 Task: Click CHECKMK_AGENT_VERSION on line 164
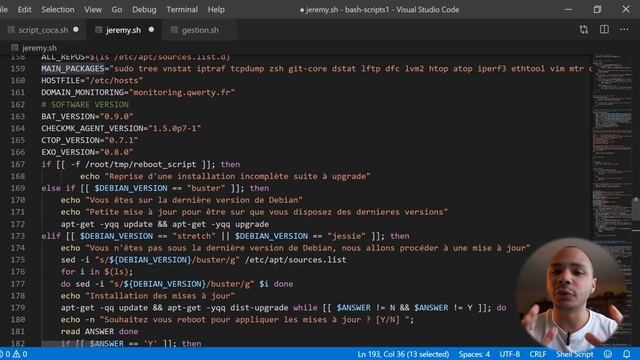(92, 128)
